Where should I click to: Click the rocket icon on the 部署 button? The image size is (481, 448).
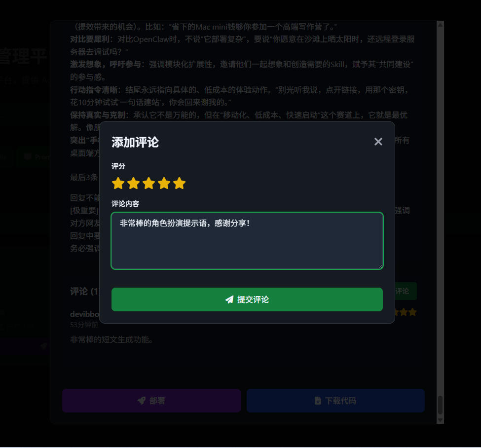[x=142, y=400]
